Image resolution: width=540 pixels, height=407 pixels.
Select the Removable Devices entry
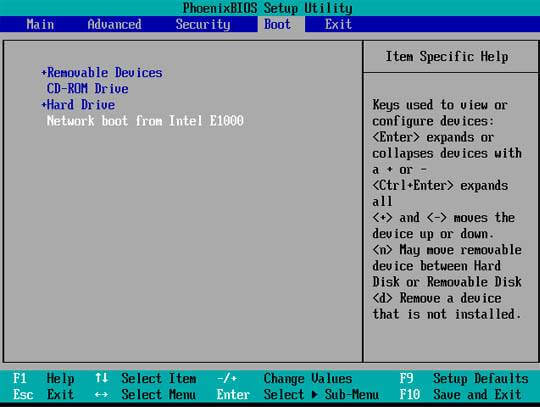[105, 73]
